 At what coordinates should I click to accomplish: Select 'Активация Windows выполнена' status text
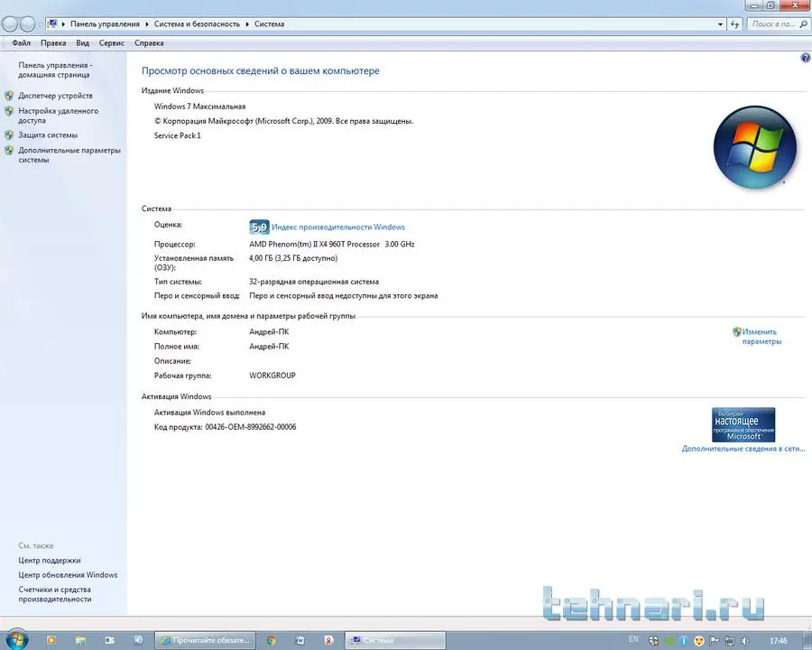209,413
